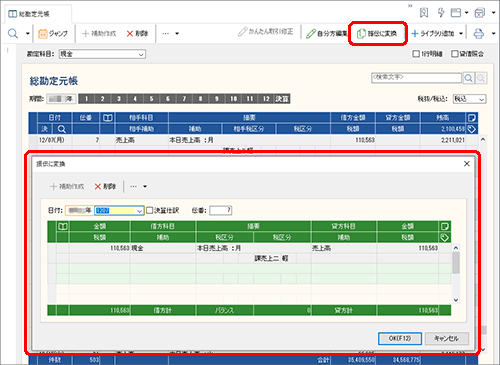This screenshot has width=500, height=365.
Task: Click the calculator icon at top right
Action: (x=480, y=13)
